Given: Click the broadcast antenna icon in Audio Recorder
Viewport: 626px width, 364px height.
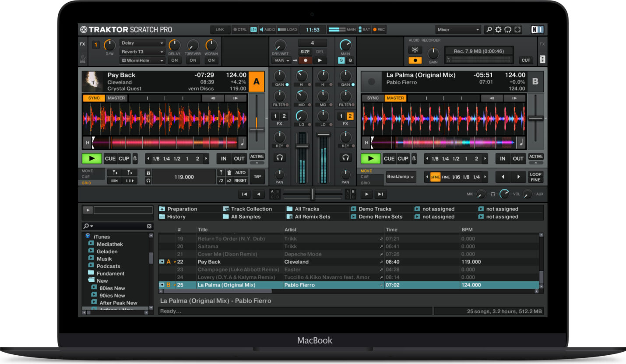Looking at the screenshot, I should [x=415, y=49].
